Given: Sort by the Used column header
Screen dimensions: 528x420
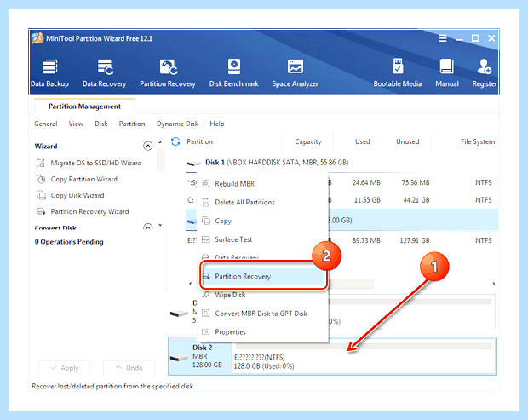Looking at the screenshot, I should point(362,141).
